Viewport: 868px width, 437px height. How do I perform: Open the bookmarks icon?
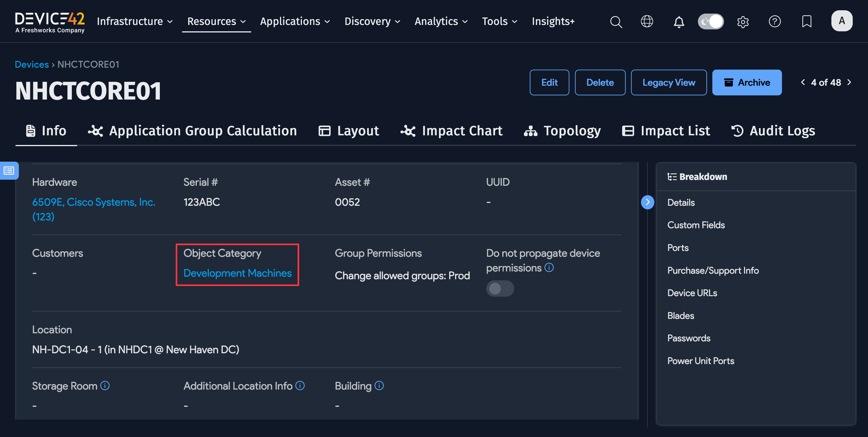click(x=807, y=22)
